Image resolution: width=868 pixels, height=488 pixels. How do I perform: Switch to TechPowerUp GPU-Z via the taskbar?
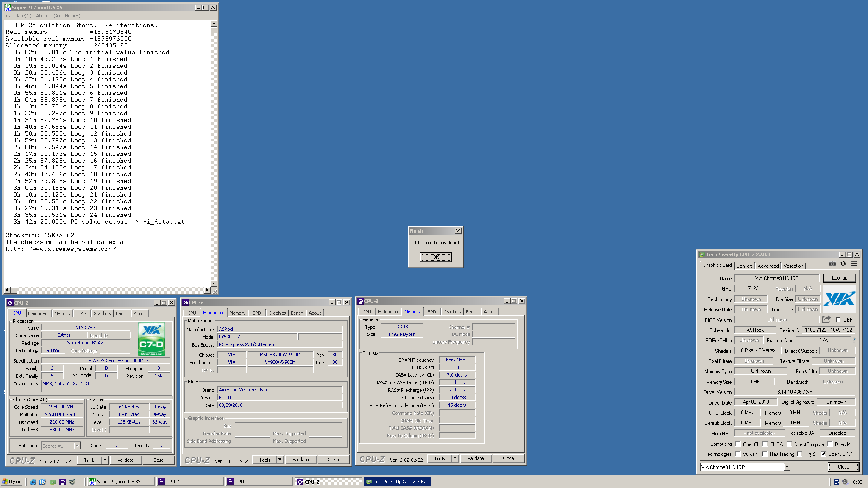(397, 482)
